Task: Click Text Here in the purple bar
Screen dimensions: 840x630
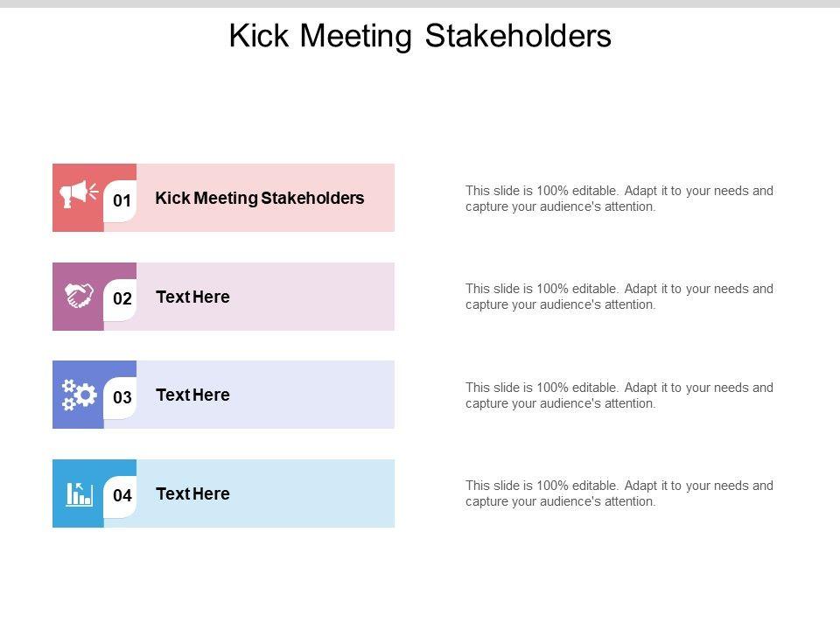Action: pyautogui.click(x=192, y=297)
